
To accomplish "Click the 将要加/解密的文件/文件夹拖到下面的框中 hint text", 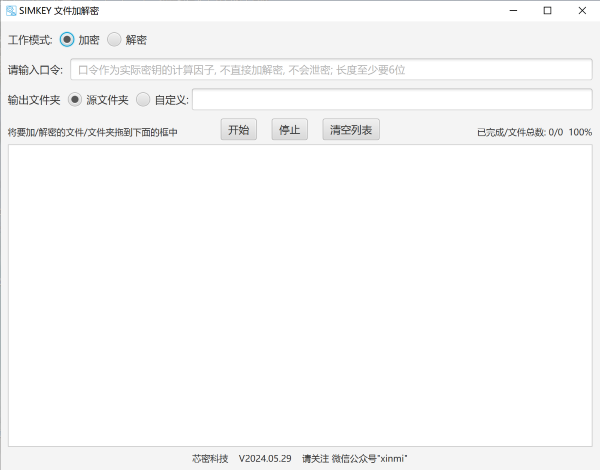I will (x=93, y=132).
